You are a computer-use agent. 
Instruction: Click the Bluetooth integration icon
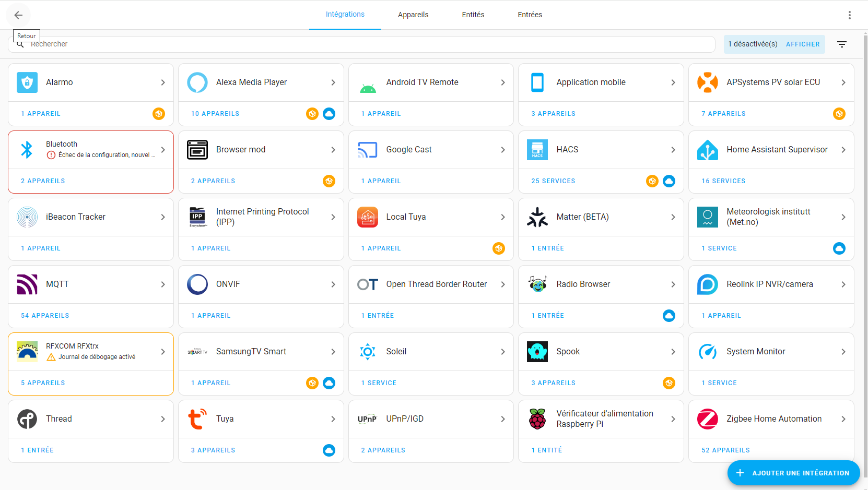[27, 150]
